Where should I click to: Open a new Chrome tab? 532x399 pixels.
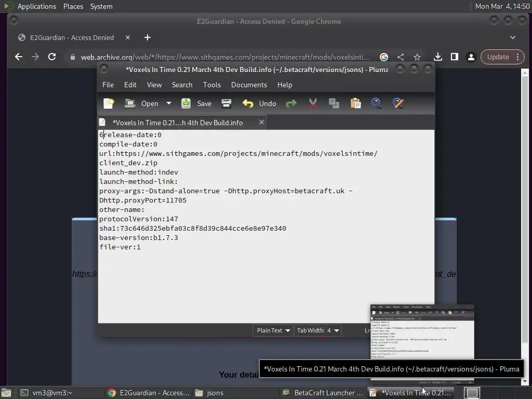coord(147,37)
